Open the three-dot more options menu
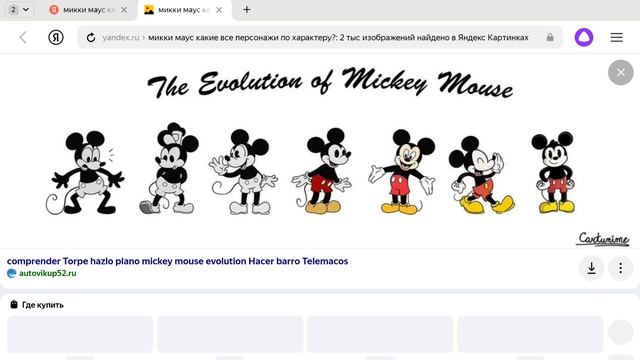This screenshot has height=360, width=640. (x=620, y=268)
